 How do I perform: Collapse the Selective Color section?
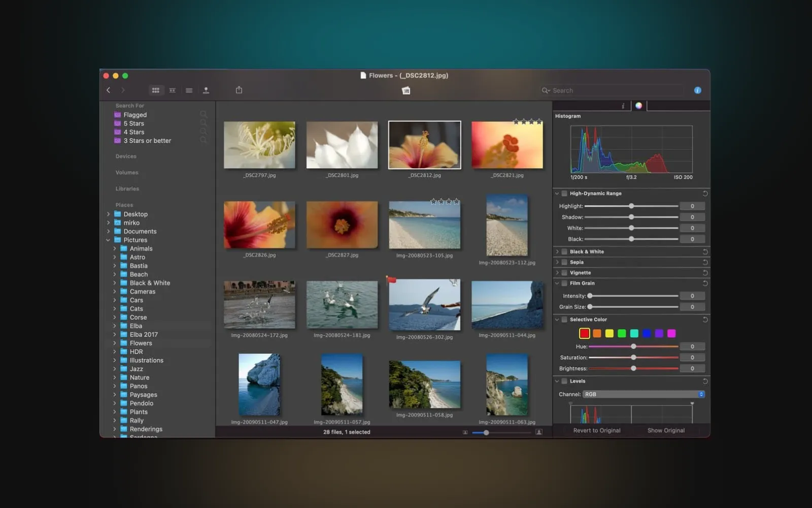point(557,320)
